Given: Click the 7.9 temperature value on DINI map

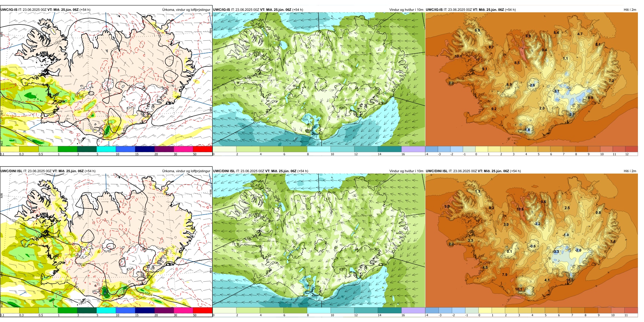Looking at the screenshot, I should pyautogui.click(x=505, y=275).
